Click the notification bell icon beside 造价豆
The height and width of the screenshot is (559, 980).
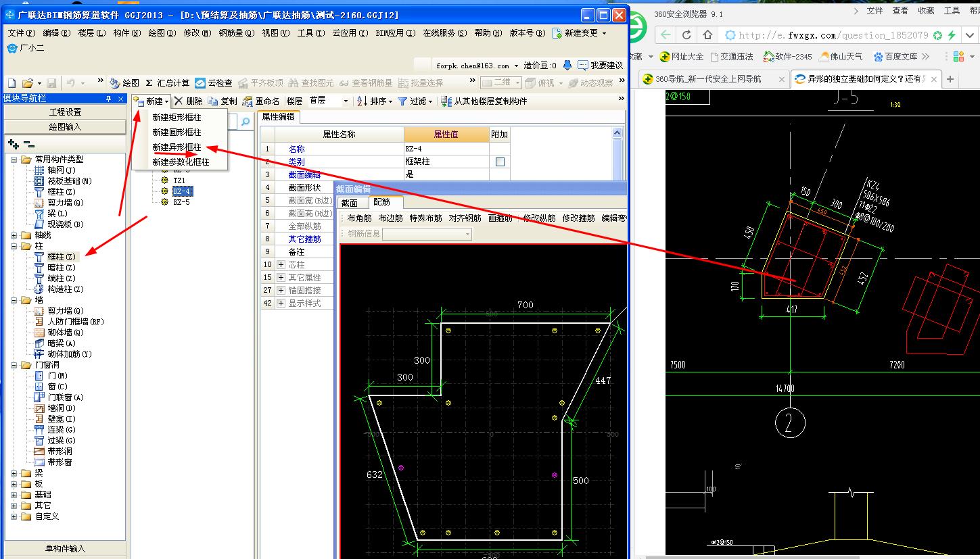click(567, 66)
